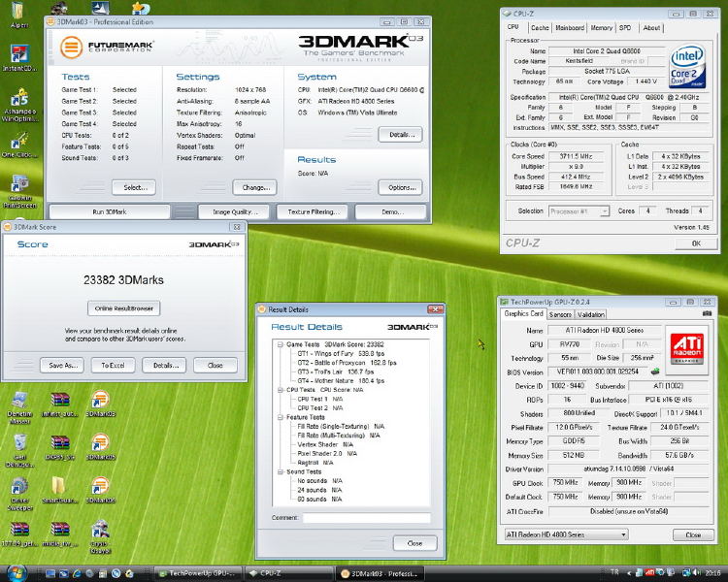The width and height of the screenshot is (728, 582).
Task: Select the Driver Sweeper desktop shortcut
Action: tap(20, 494)
